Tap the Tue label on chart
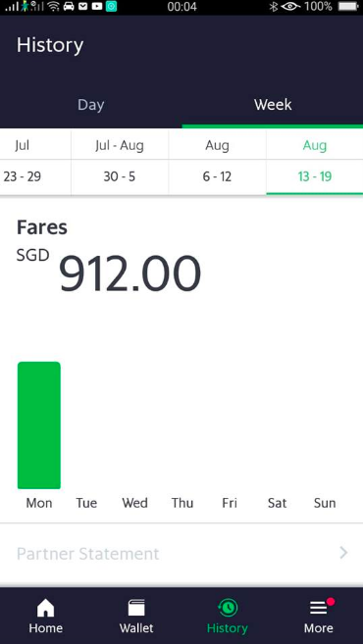This screenshot has width=363, height=644. pyautogui.click(x=86, y=503)
